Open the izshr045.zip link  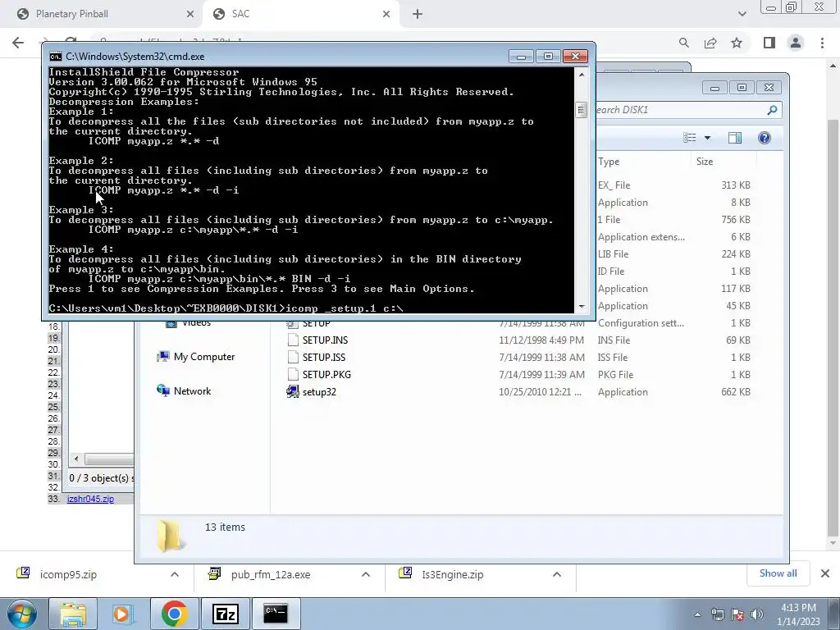(x=90, y=499)
